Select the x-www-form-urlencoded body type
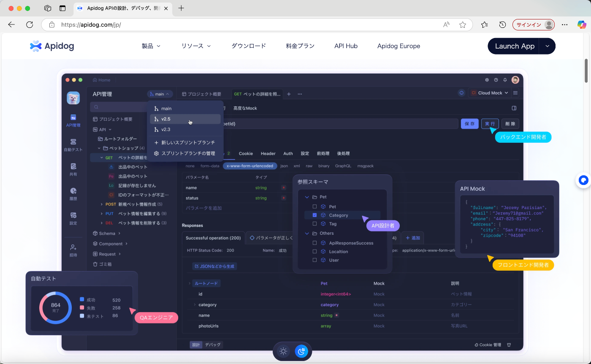591x364 pixels. (250, 166)
